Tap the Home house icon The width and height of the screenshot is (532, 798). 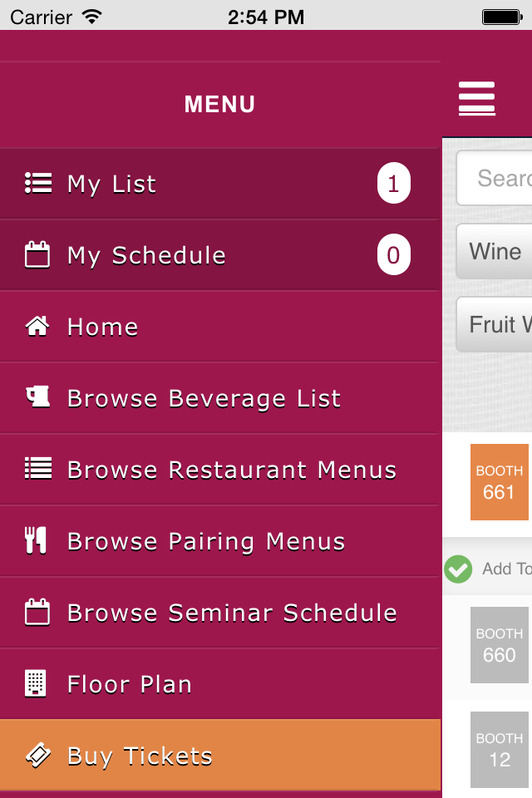point(37,327)
